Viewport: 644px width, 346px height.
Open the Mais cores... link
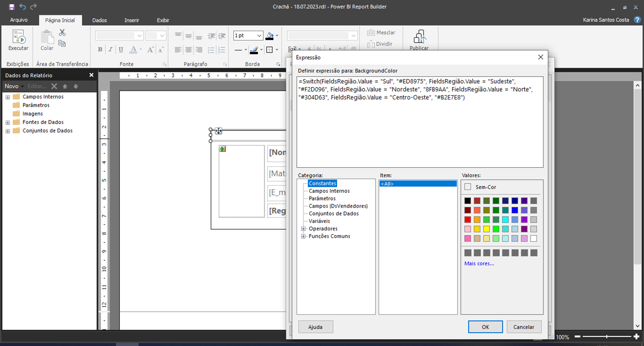click(x=479, y=264)
